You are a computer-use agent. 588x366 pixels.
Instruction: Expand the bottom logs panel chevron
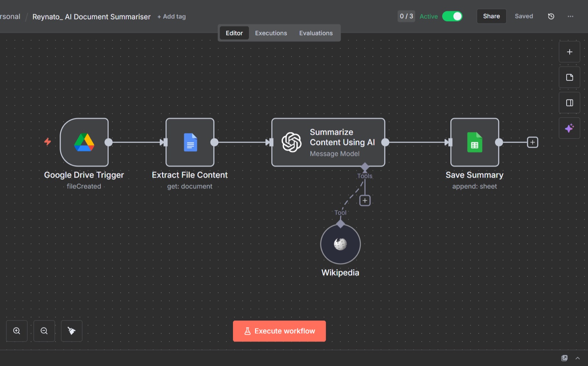(x=578, y=358)
